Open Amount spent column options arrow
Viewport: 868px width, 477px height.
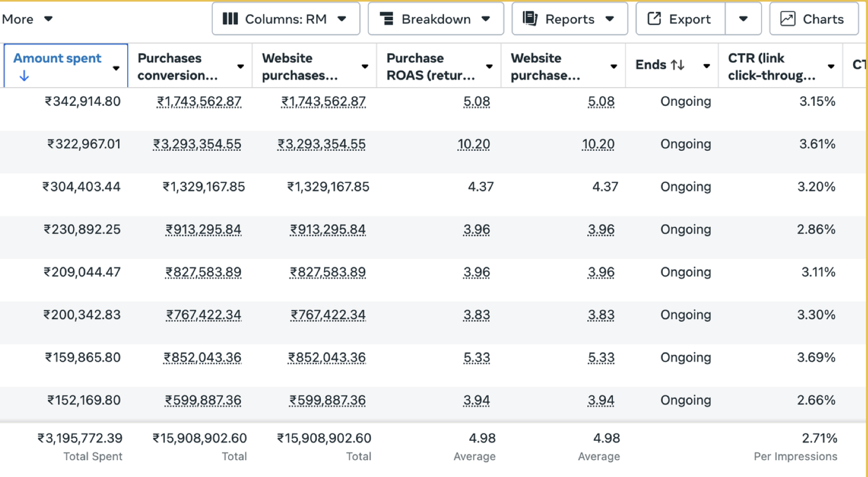point(116,69)
